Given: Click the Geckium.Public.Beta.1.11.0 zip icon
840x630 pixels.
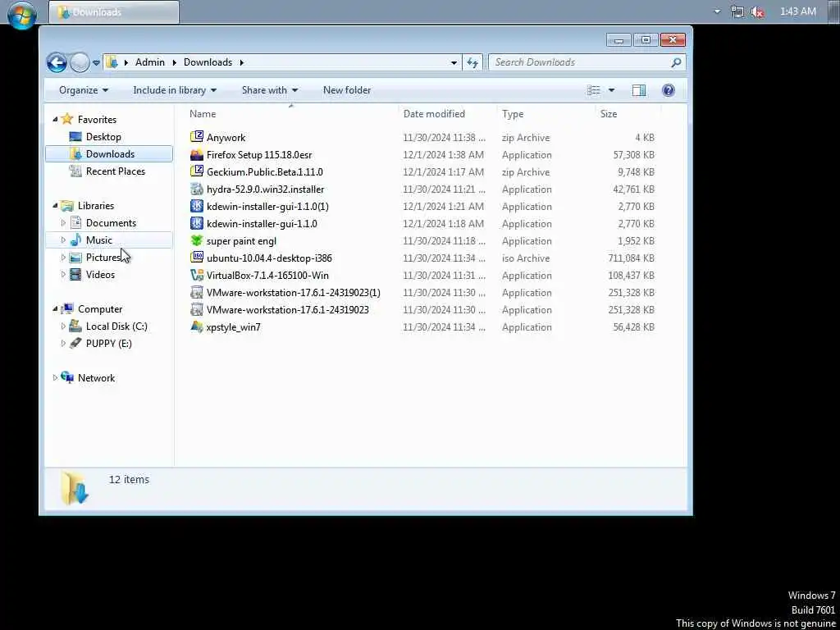Looking at the screenshot, I should (197, 172).
